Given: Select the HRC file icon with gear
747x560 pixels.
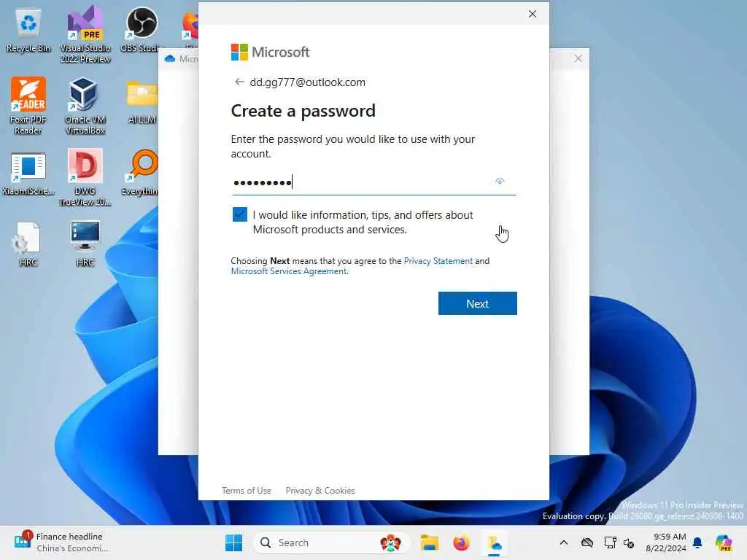Looking at the screenshot, I should click(28, 244).
